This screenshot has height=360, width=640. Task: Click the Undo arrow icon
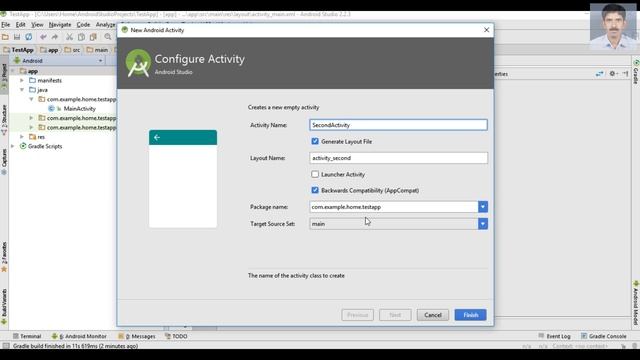(43, 37)
